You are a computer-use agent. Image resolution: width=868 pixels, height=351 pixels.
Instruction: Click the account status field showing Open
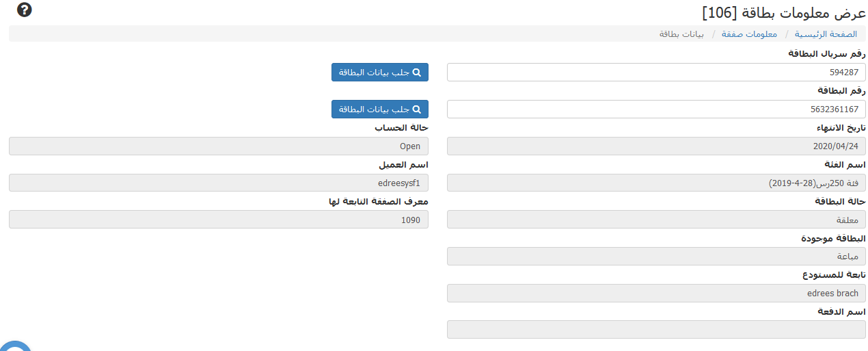tap(219, 146)
